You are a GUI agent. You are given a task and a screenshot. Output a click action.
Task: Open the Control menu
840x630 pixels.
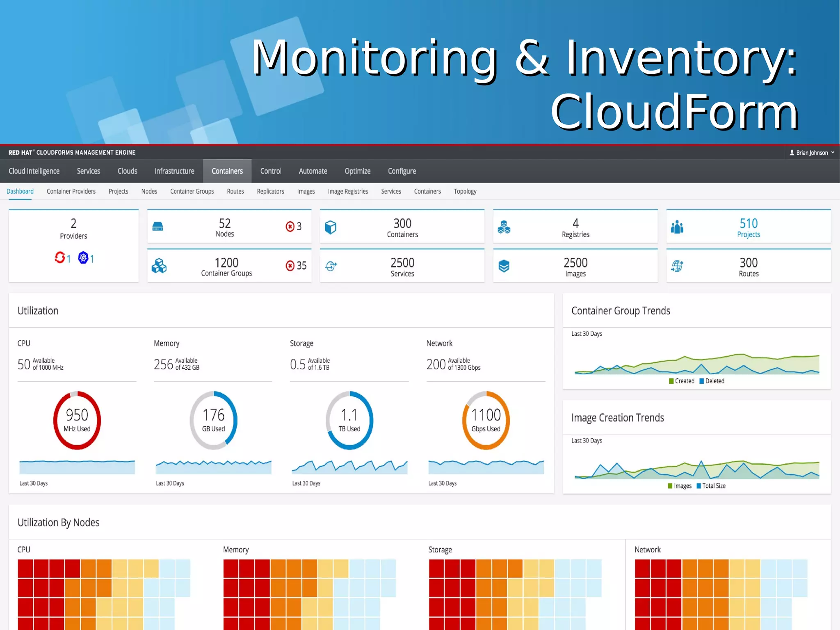pos(271,171)
